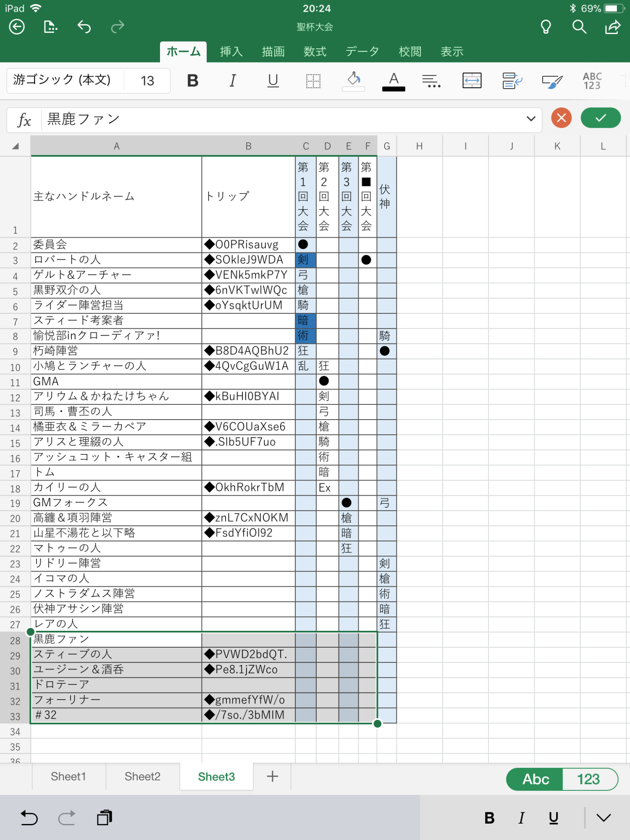
Task: Open the share icon
Action: click(x=612, y=27)
